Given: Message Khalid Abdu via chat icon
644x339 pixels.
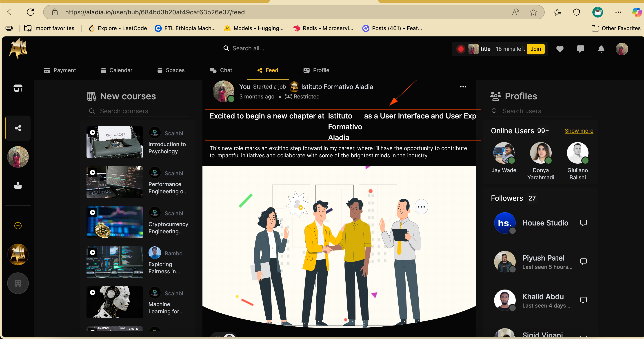Looking at the screenshot, I should tap(583, 300).
